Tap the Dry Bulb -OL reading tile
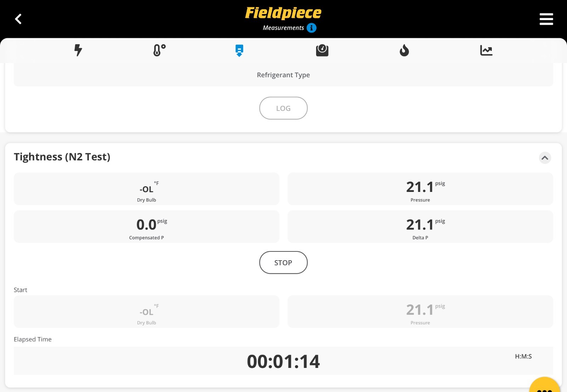 click(x=146, y=189)
